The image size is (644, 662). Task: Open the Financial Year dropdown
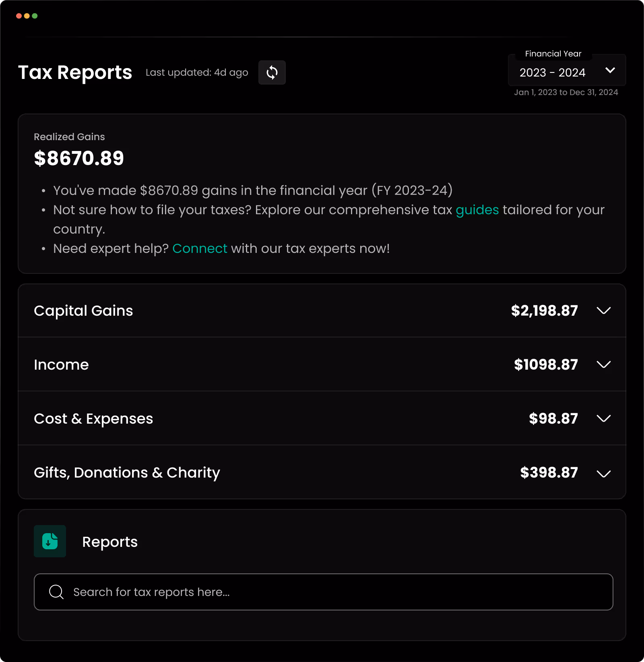[610, 70]
